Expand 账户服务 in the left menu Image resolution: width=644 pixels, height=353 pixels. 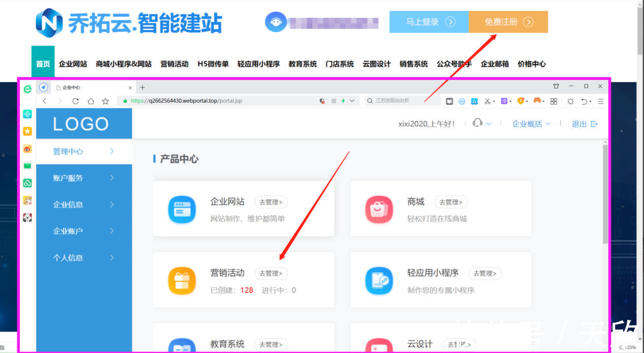pyautogui.click(x=84, y=178)
